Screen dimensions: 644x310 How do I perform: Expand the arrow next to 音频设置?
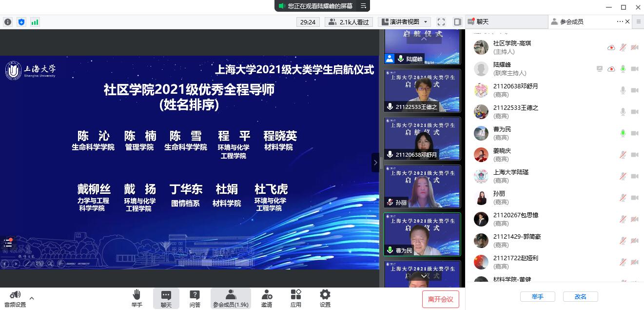pos(32,298)
